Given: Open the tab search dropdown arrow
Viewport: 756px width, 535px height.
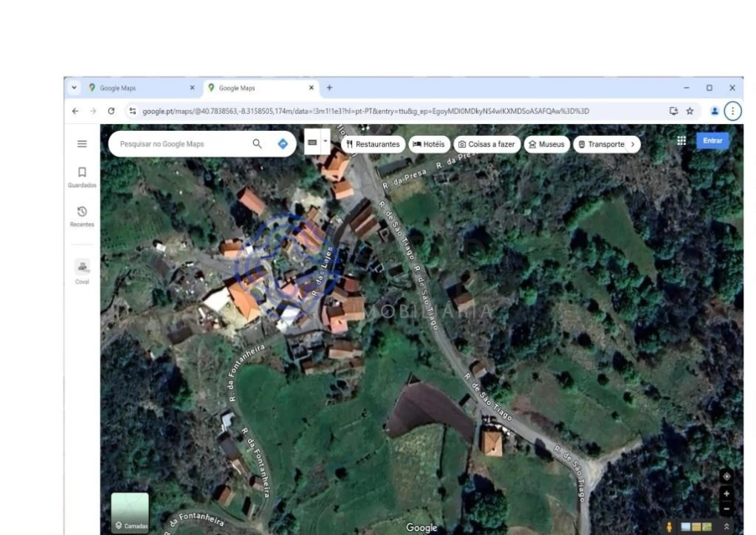Looking at the screenshot, I should (74, 88).
